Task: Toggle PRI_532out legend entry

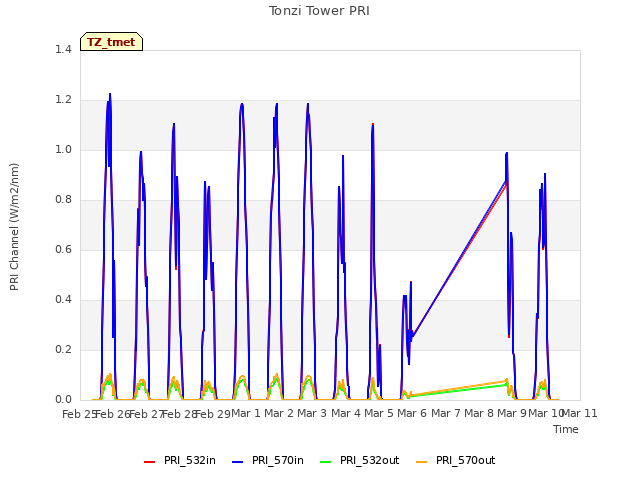Action: click(360, 460)
